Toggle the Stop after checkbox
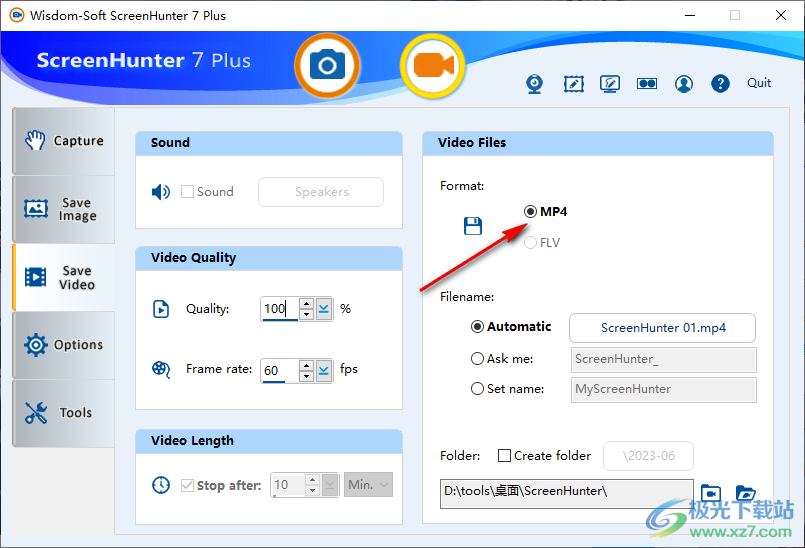The width and height of the screenshot is (805, 548). pos(187,485)
